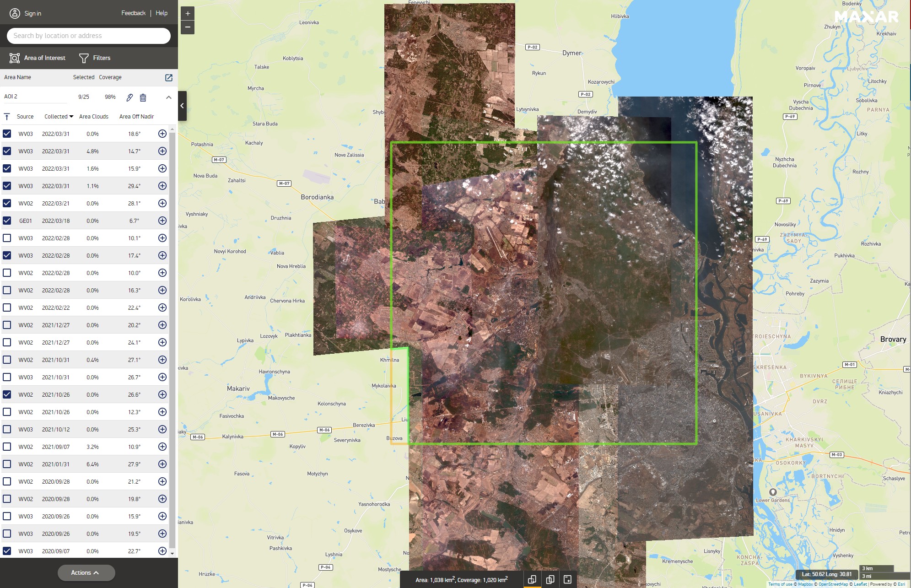Click the location search field

[89, 36]
